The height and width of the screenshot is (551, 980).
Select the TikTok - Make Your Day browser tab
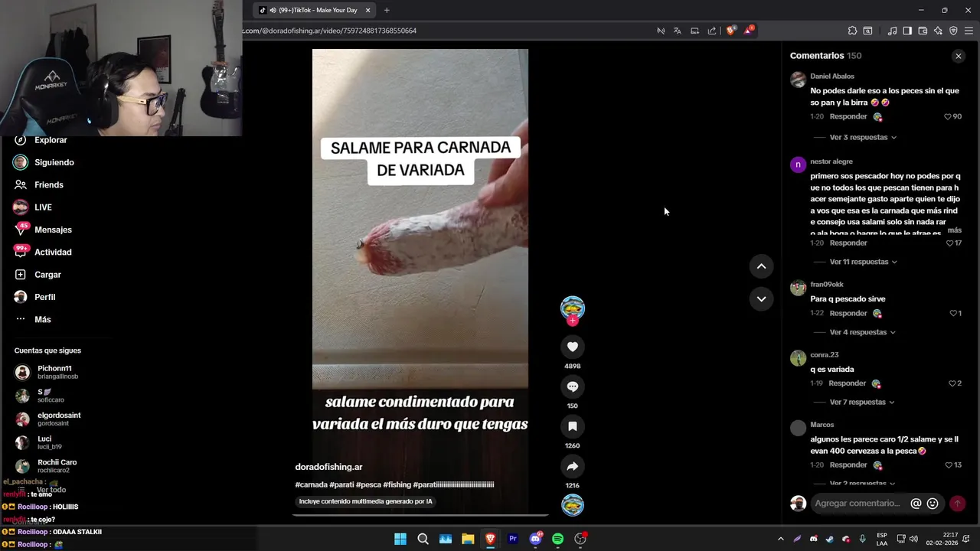[314, 10]
